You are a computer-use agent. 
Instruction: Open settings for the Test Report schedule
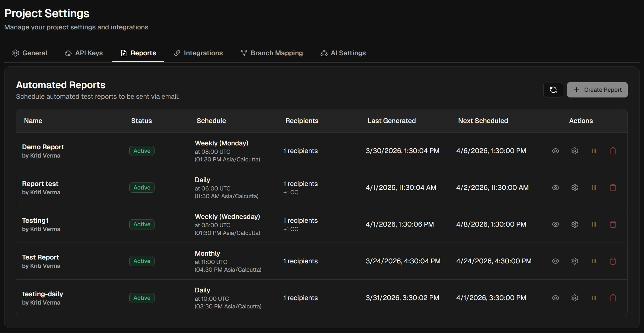[x=575, y=261]
